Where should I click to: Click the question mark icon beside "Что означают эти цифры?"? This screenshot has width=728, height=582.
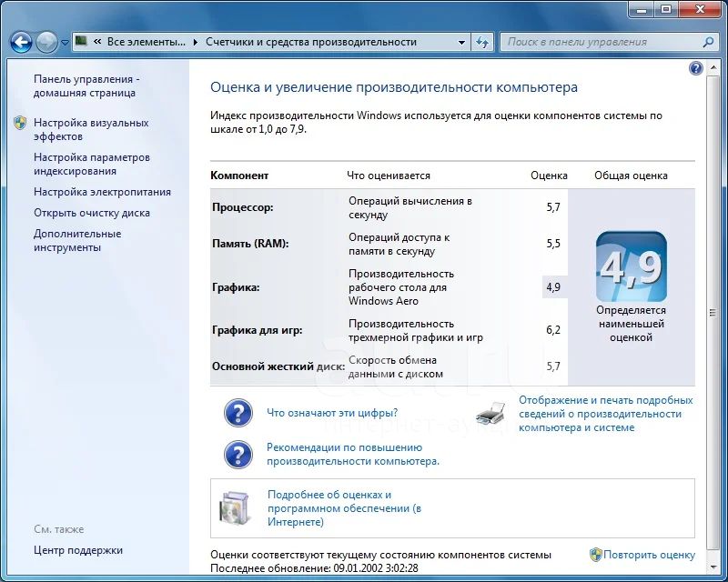click(x=238, y=413)
